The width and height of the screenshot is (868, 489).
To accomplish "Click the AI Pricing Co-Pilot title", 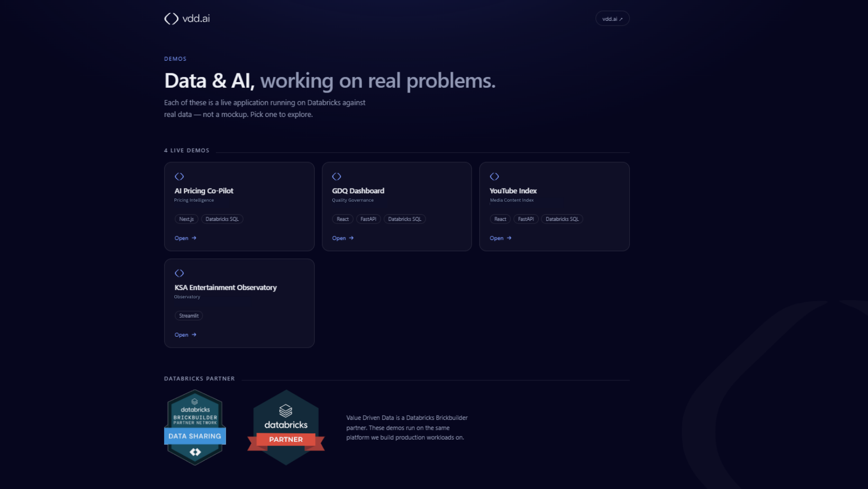I will [x=204, y=191].
